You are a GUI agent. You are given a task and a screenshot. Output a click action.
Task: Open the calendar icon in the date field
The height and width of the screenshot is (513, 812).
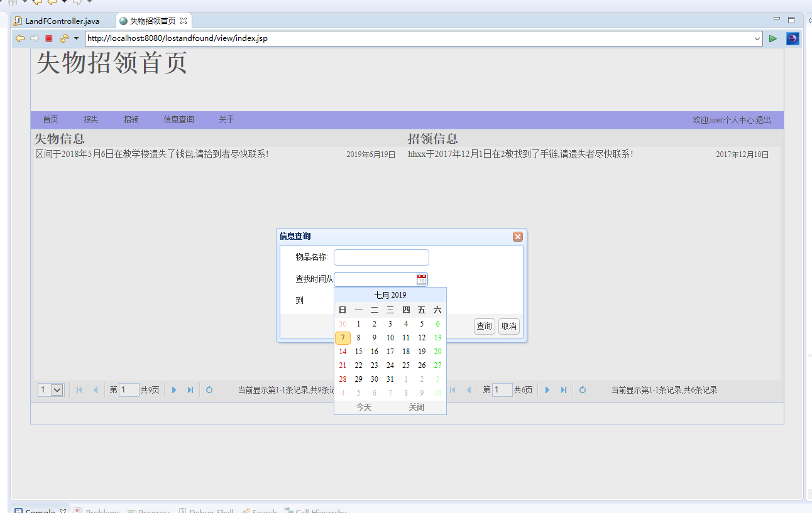tap(421, 279)
